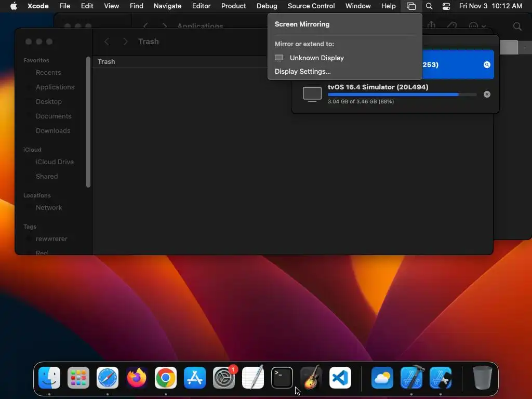Open Applications in the Finder sidebar

pos(55,87)
